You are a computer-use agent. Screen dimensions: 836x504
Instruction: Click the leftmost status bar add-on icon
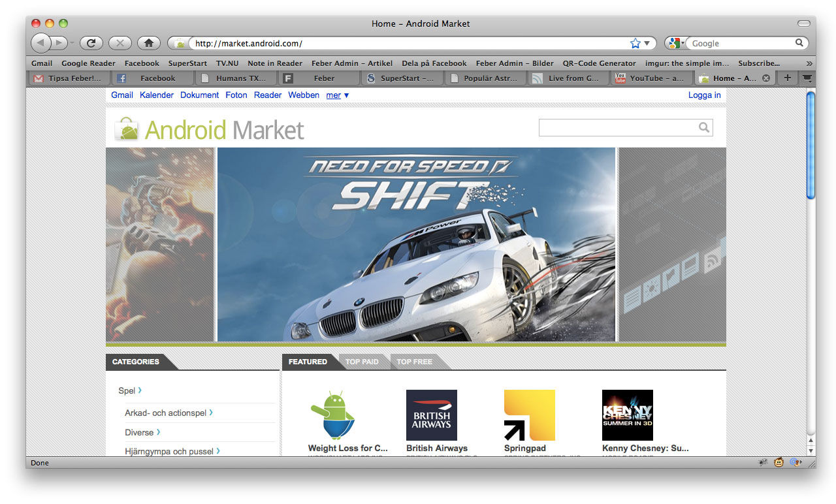(x=763, y=463)
